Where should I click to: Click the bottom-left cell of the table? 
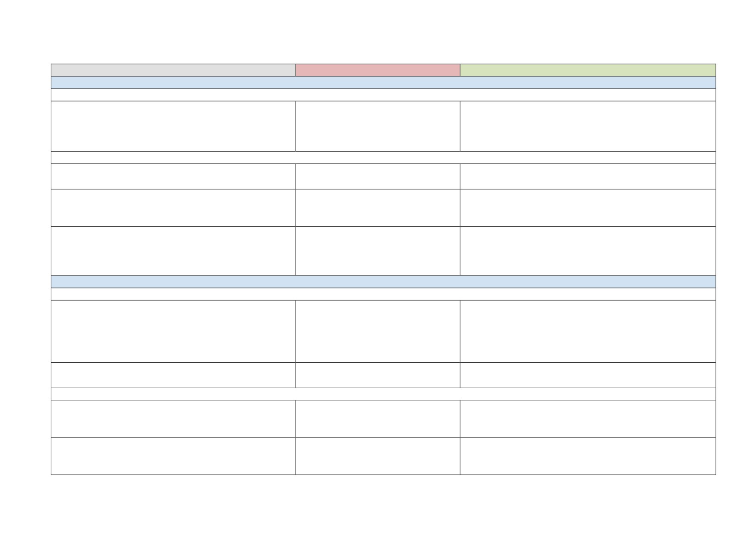173,456
